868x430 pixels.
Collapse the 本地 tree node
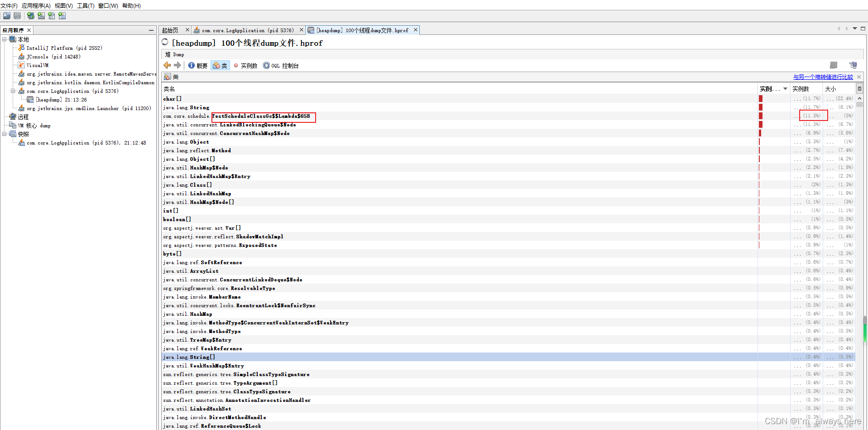click(x=5, y=39)
